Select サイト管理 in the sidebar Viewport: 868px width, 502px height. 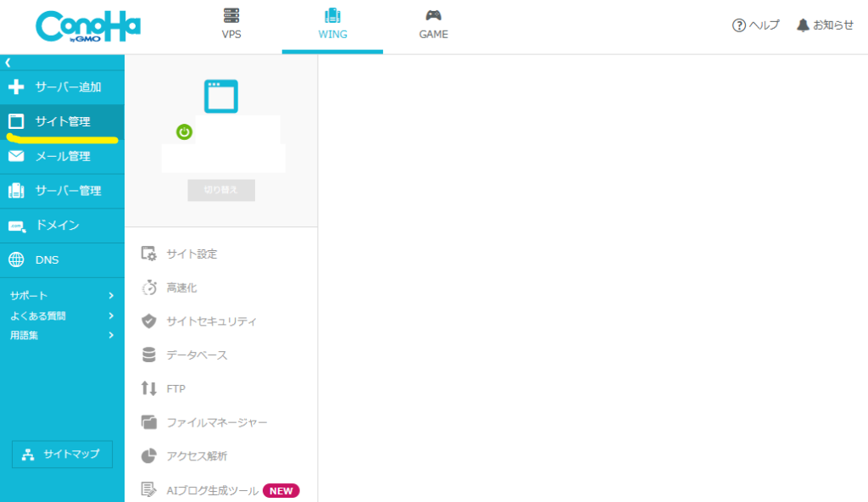[x=62, y=121]
